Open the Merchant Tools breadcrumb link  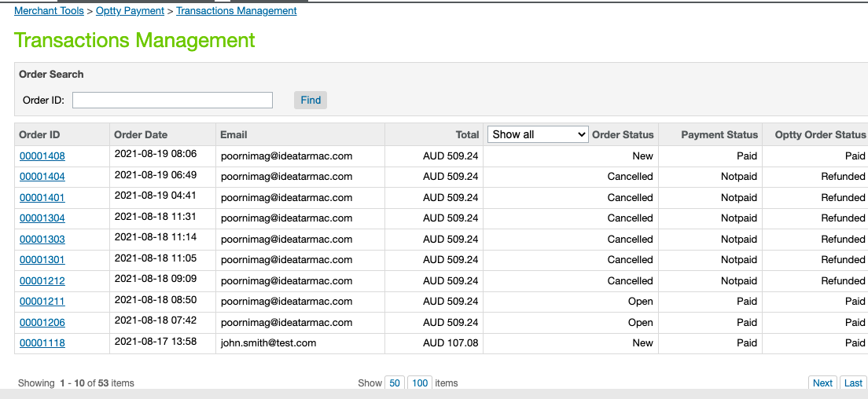49,11
